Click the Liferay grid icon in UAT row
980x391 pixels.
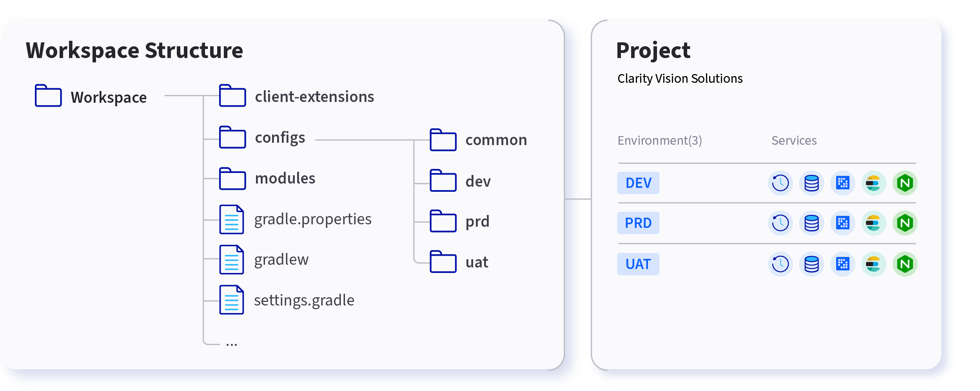click(x=842, y=264)
